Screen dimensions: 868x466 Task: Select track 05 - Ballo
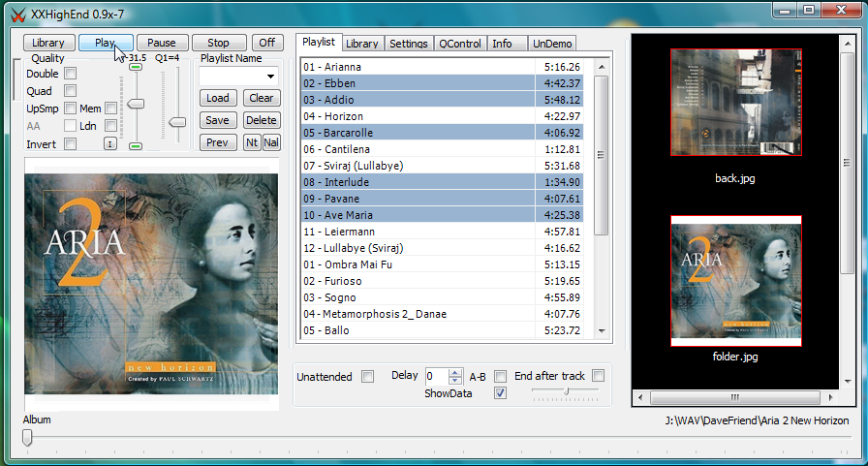(x=442, y=330)
